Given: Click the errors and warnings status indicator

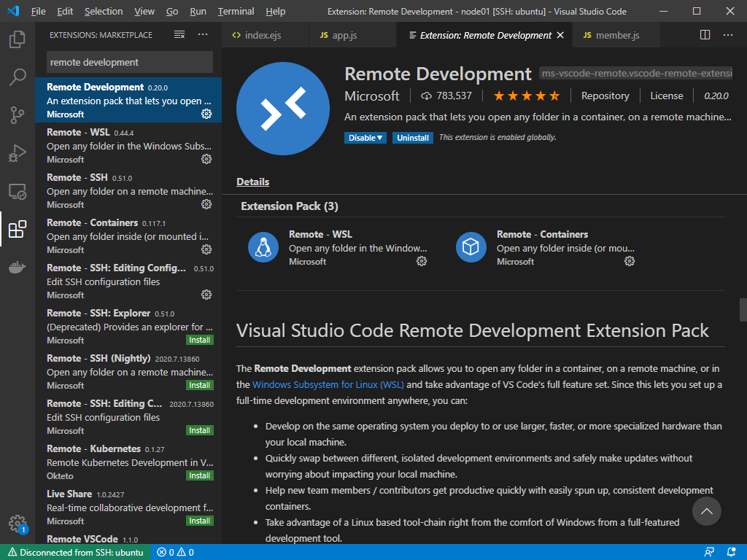Looking at the screenshot, I should [175, 553].
